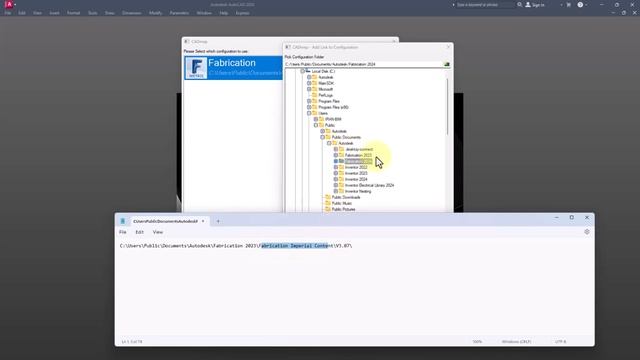The width and height of the screenshot is (640, 360).
Task: Click the user icon beside Sign In
Action: [528, 5]
